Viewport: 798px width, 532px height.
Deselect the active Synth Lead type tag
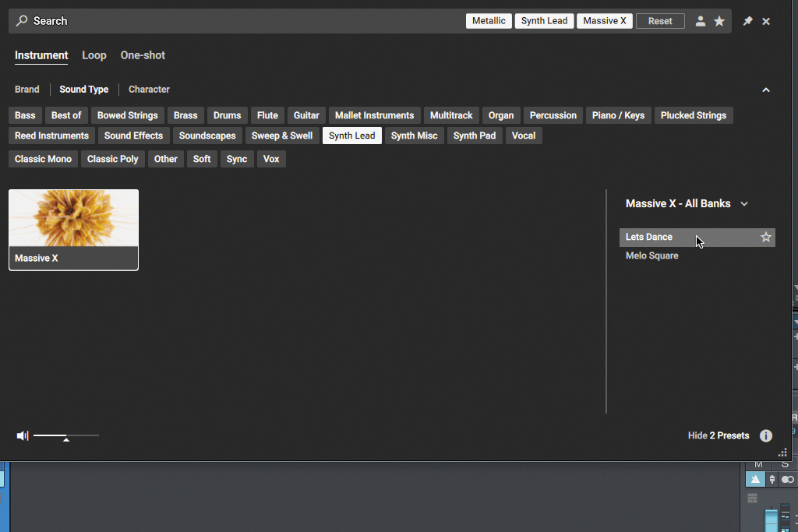click(x=351, y=136)
